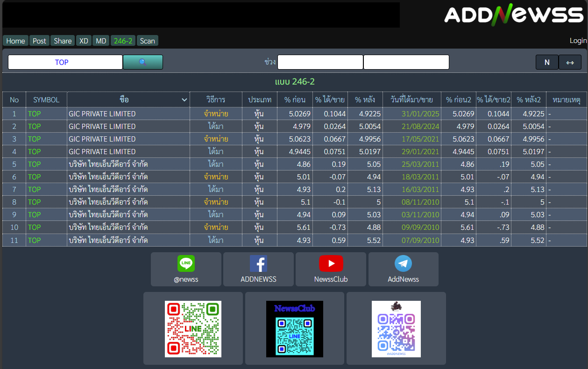Switch to the MD tab
Image resolution: width=588 pixels, height=369 pixels.
[x=101, y=41]
